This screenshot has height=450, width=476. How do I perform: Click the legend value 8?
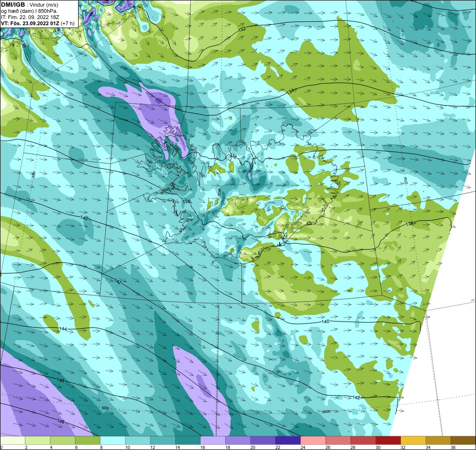click(101, 447)
